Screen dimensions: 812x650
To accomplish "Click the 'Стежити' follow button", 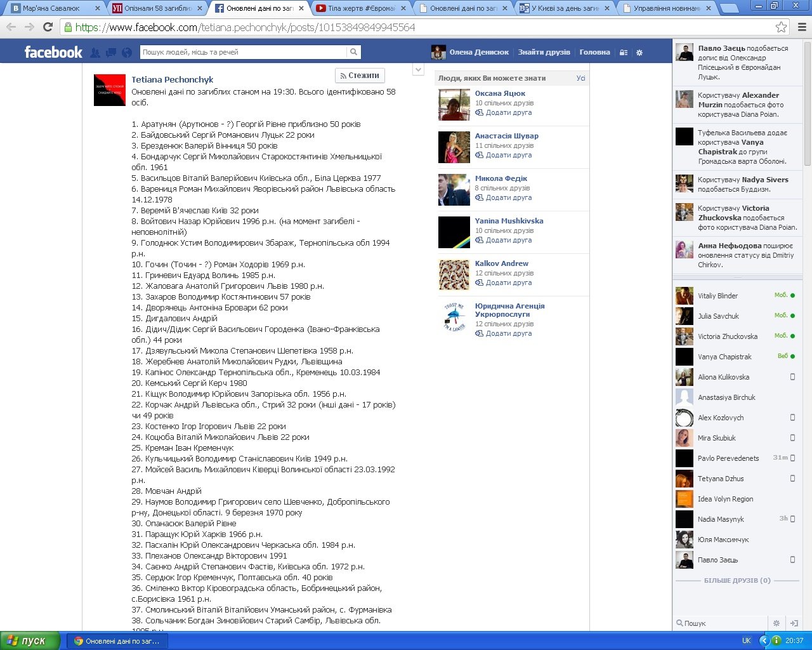I will point(360,76).
